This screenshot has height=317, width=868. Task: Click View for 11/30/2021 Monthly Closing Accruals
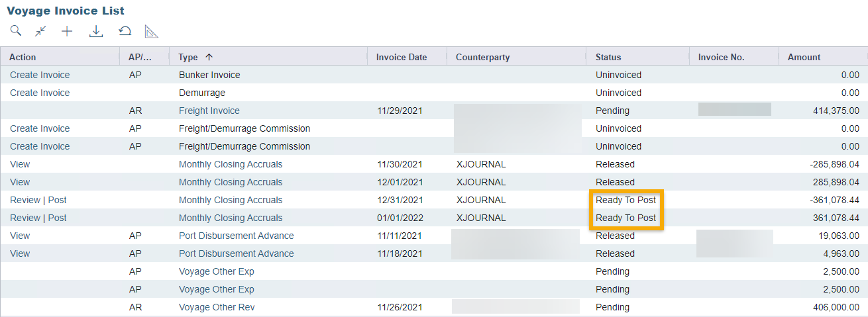click(20, 164)
